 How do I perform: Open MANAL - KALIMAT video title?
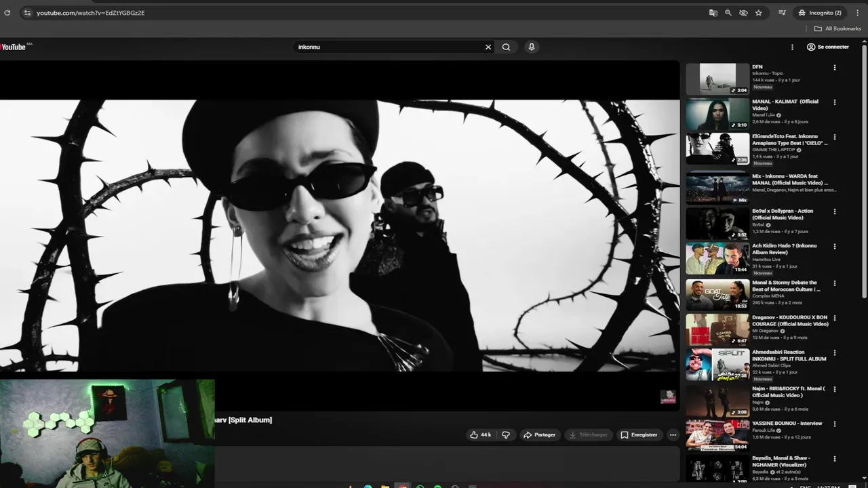pos(785,105)
